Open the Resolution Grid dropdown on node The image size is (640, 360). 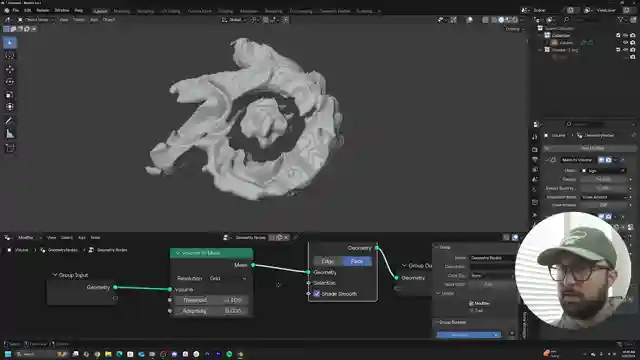pos(228,278)
